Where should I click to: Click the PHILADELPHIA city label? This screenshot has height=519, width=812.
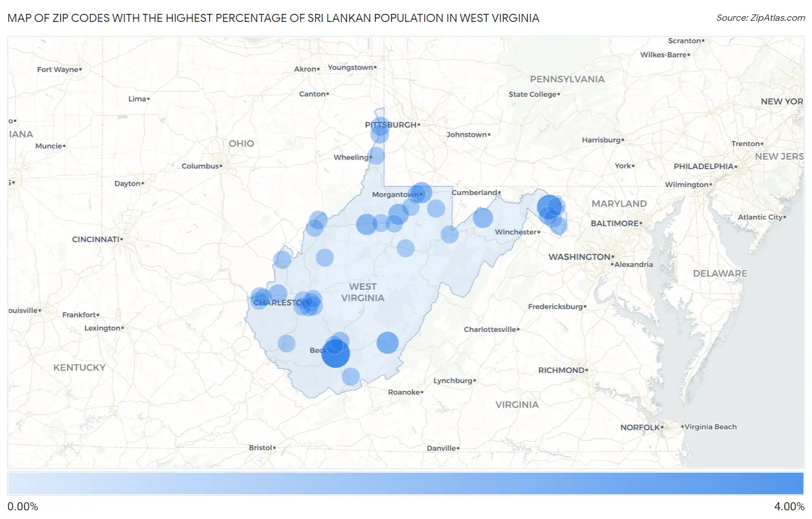pos(703,166)
